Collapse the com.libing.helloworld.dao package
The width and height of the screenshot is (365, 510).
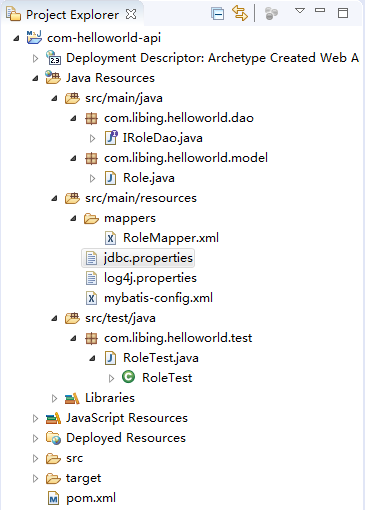click(73, 118)
